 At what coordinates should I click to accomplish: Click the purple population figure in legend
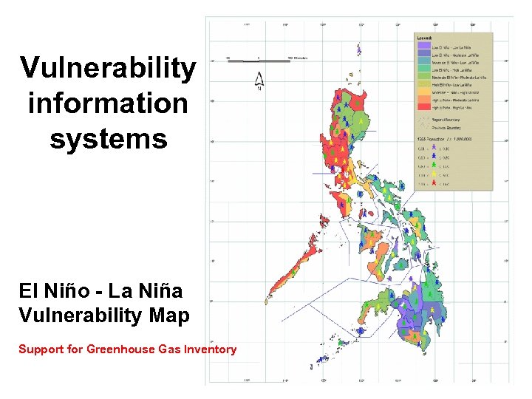point(434,147)
